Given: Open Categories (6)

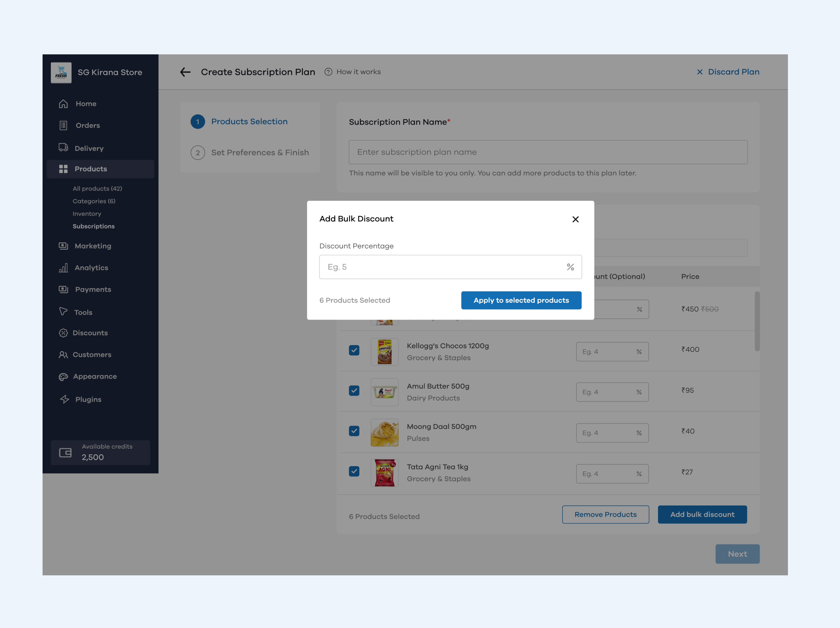Looking at the screenshot, I should [x=94, y=201].
